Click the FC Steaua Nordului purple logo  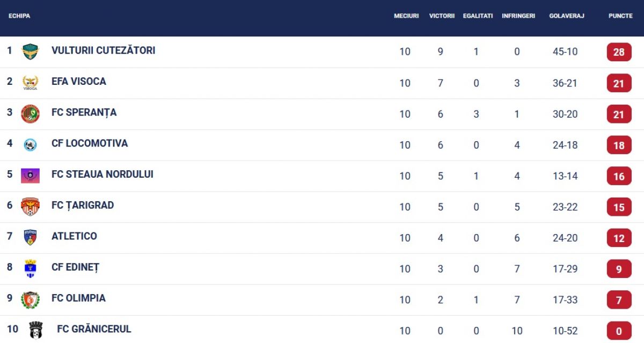coord(30,176)
